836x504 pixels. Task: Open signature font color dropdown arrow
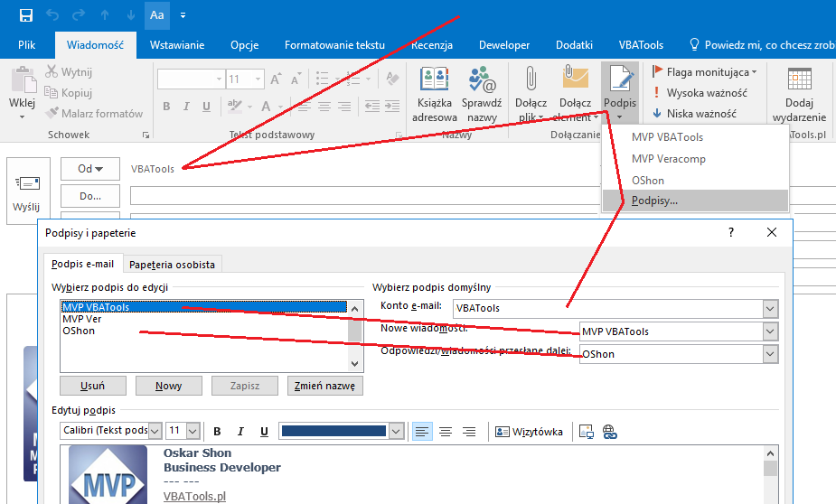click(396, 431)
